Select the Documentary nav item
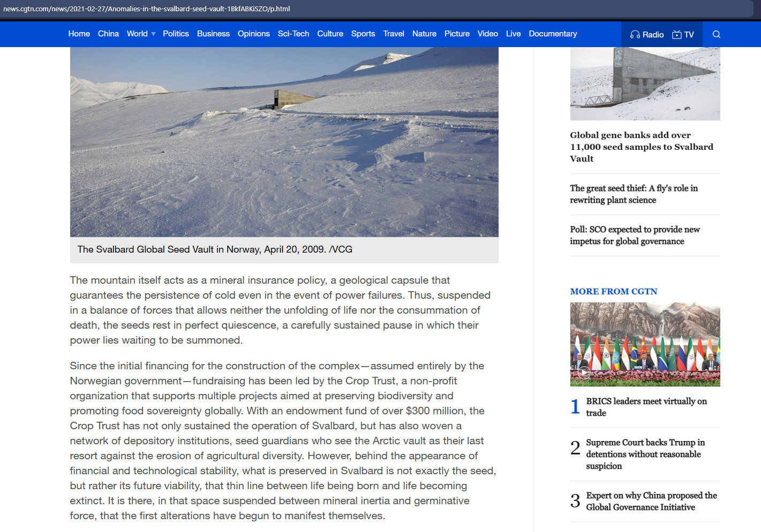The width and height of the screenshot is (761, 532). [553, 34]
